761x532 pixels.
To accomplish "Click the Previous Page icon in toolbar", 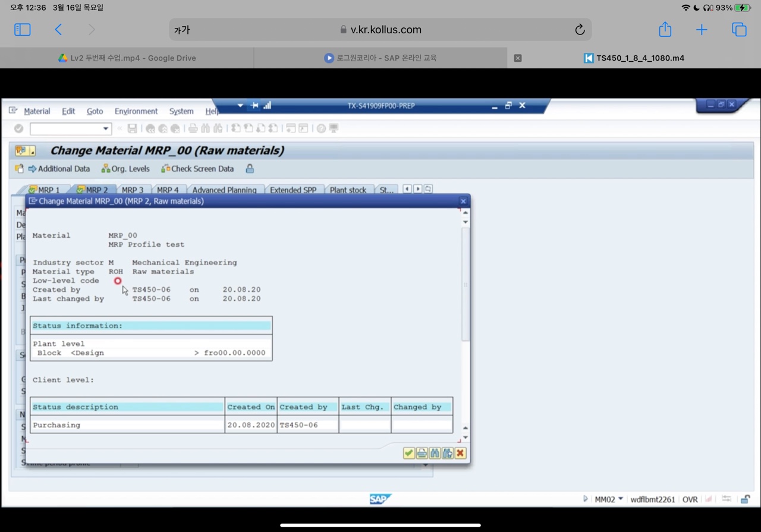I will pyautogui.click(x=248, y=128).
